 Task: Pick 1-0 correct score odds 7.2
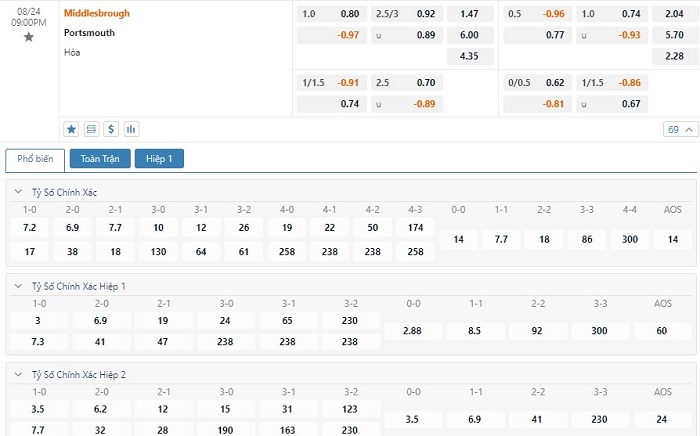click(x=29, y=228)
